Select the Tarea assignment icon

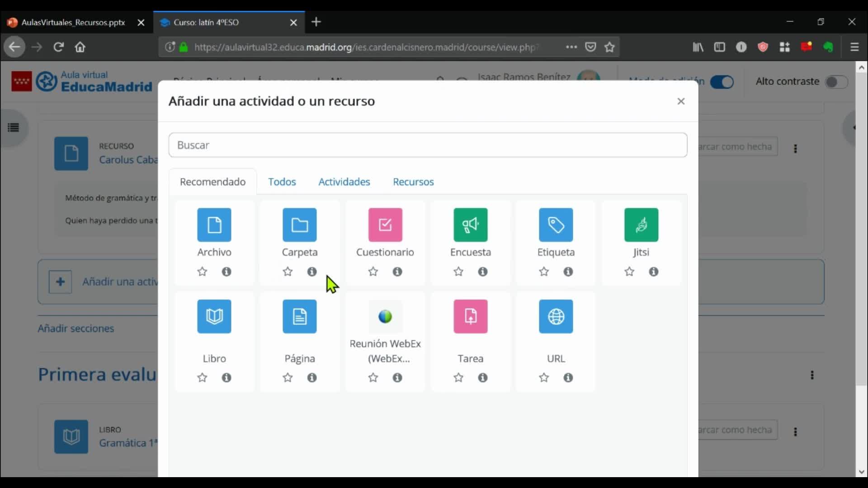470,316
